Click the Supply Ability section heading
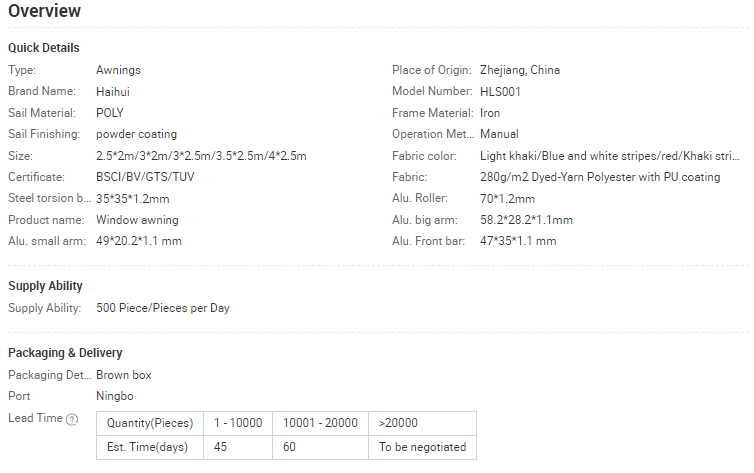754x473 pixels. (45, 286)
